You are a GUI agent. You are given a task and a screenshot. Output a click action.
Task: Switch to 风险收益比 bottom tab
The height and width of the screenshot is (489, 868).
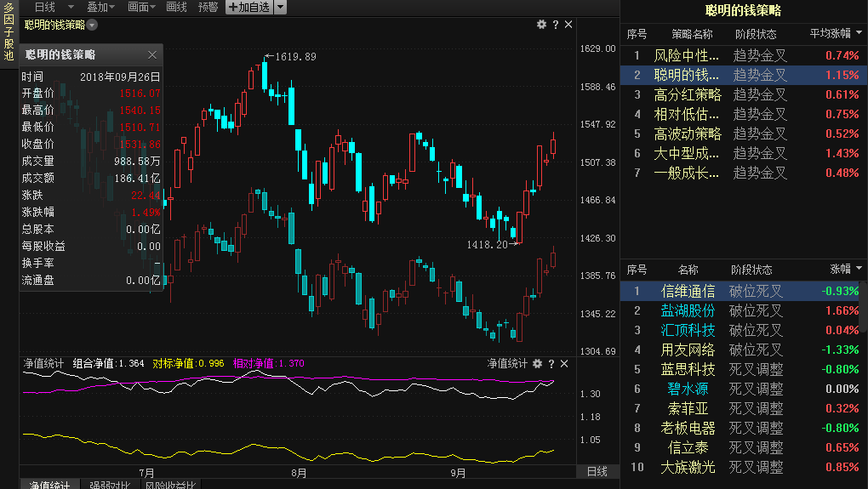coord(170,484)
